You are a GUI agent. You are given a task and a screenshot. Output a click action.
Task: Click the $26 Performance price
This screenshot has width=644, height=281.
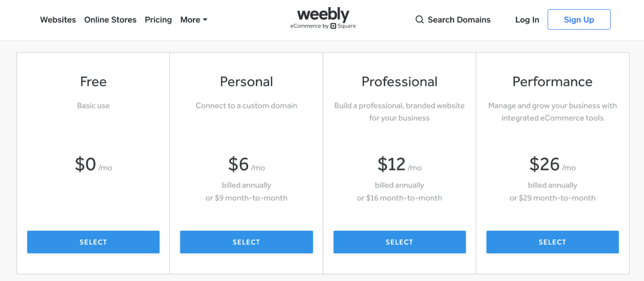coord(544,164)
